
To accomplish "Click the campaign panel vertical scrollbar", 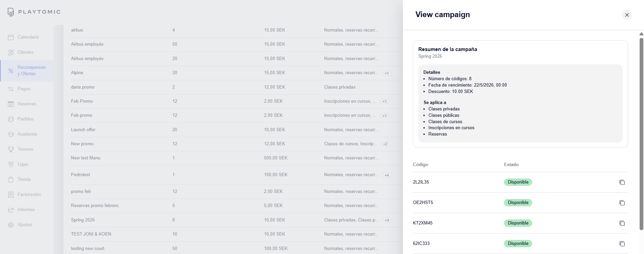I will tap(641, 134).
